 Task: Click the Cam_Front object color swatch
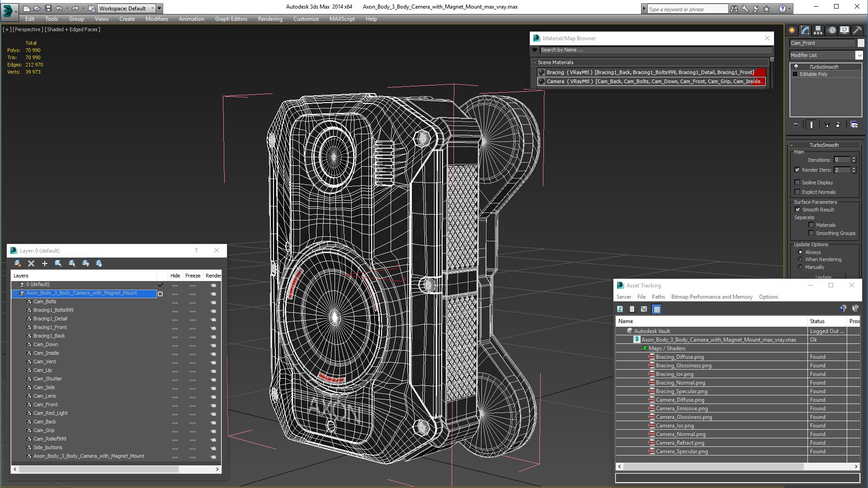[861, 43]
